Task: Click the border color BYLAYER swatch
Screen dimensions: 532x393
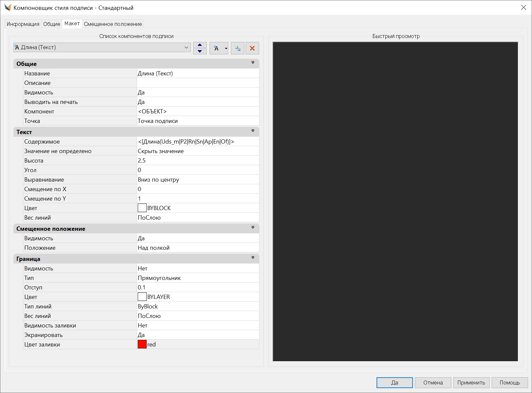Action: 142,297
